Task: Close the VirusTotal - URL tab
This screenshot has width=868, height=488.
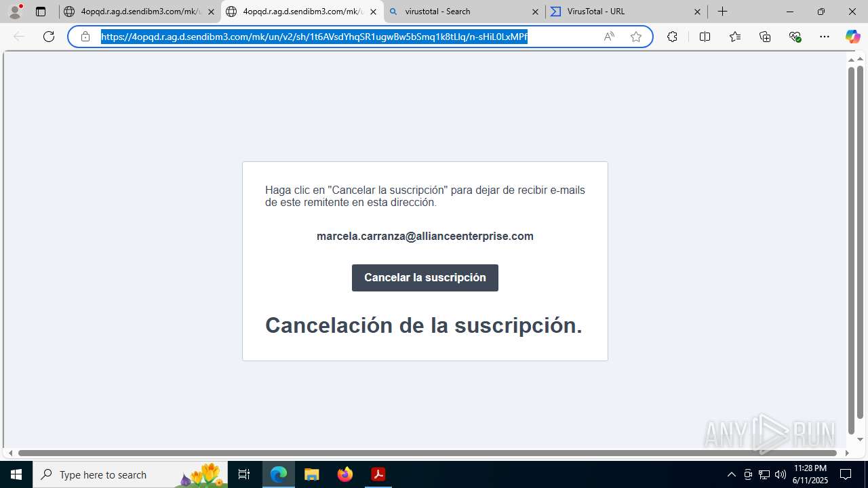Action: (697, 12)
